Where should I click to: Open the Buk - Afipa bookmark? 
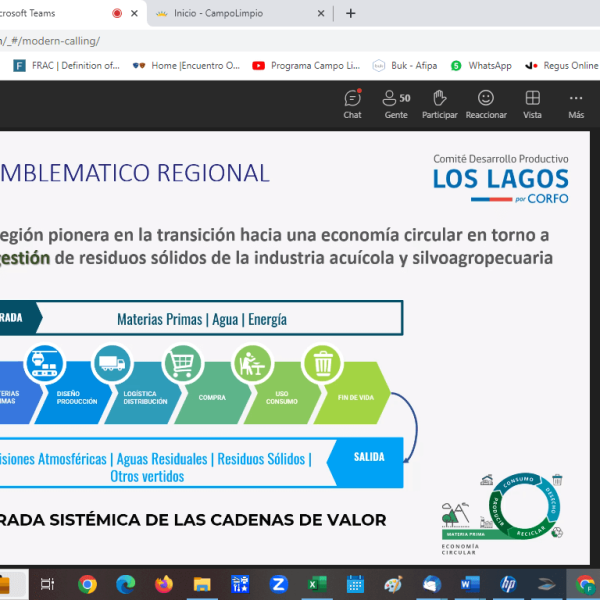pos(404,65)
